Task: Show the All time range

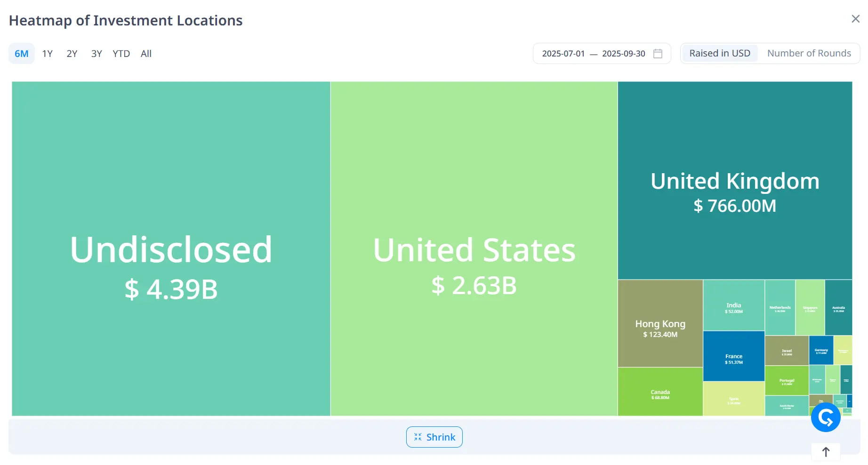Action: pos(146,54)
